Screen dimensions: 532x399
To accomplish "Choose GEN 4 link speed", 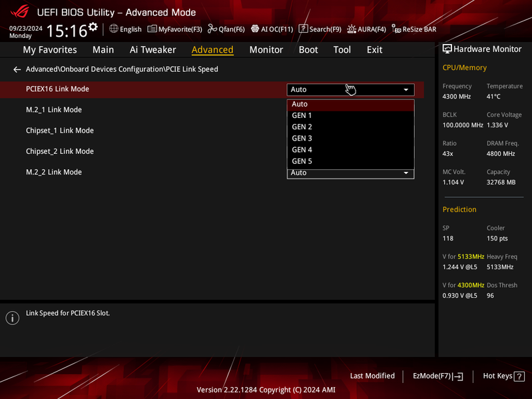I will 350,150.
